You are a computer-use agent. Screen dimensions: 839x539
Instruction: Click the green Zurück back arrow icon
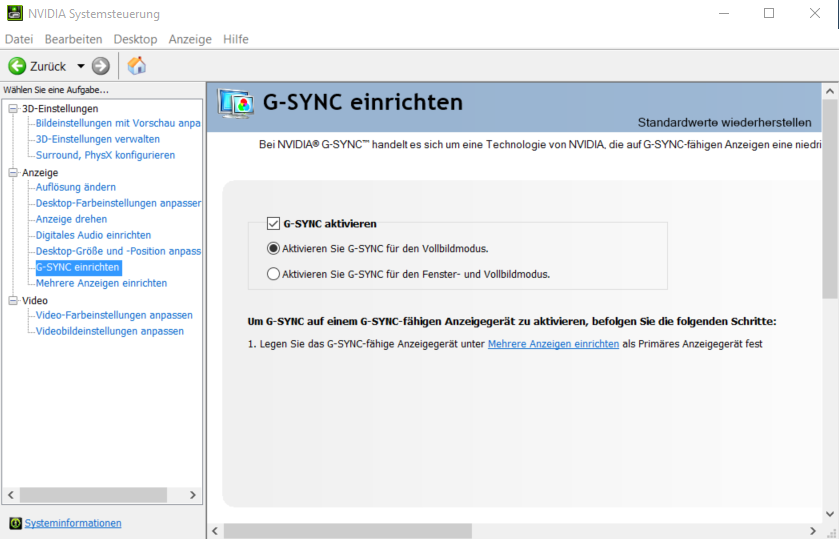click(x=17, y=66)
